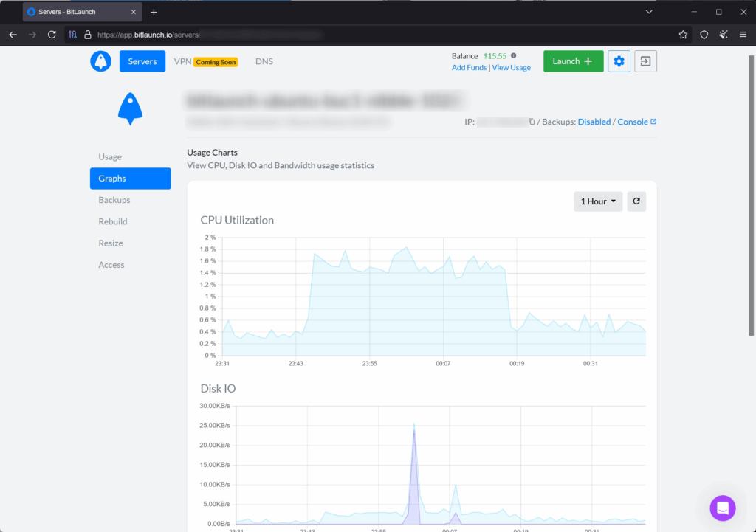
Task: Refresh the usage charts
Action: click(636, 201)
